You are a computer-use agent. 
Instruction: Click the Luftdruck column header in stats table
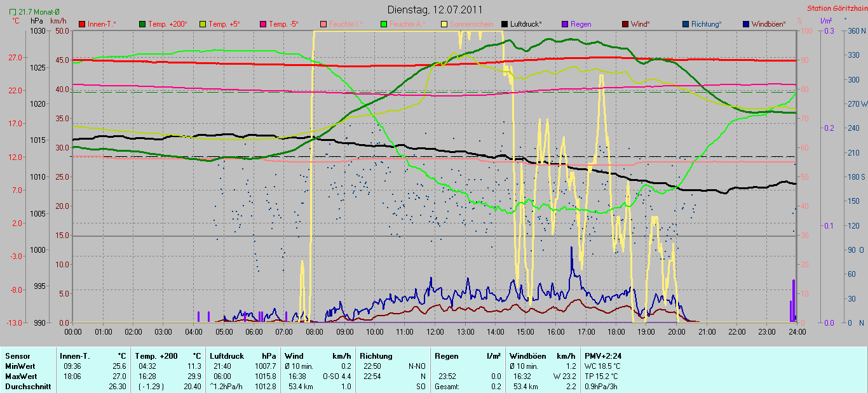point(225,356)
